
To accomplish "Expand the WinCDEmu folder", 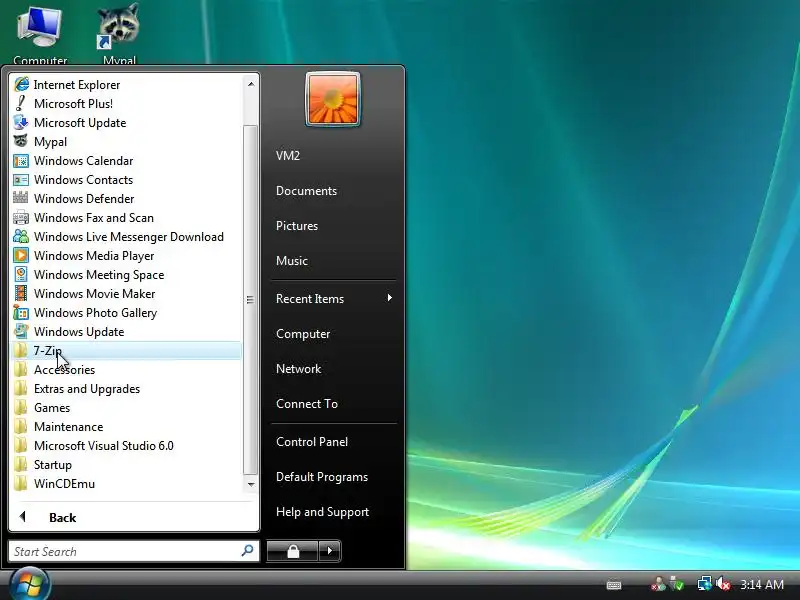I will tap(126, 484).
